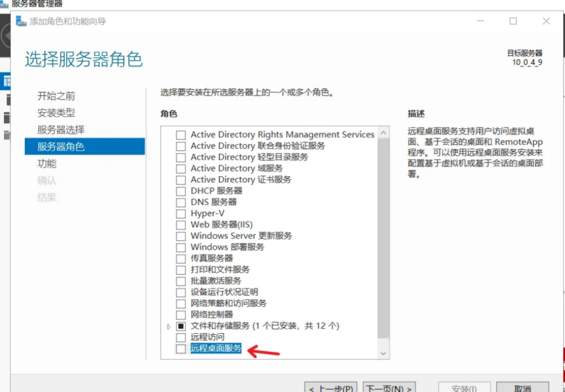Click the 下一页(N) button
Viewport: 565px width, 392px height.
pyautogui.click(x=389, y=386)
